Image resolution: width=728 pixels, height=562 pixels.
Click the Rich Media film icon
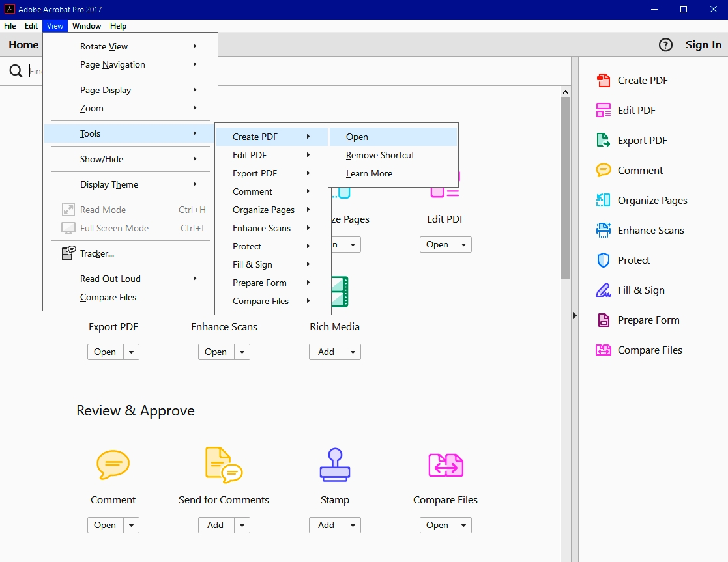340,292
